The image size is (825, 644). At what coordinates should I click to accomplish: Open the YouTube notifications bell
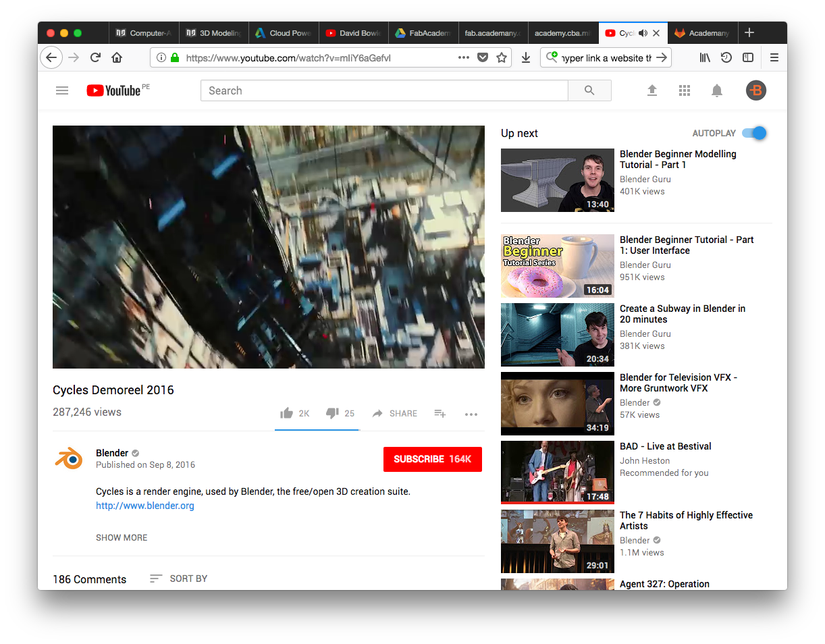(717, 90)
